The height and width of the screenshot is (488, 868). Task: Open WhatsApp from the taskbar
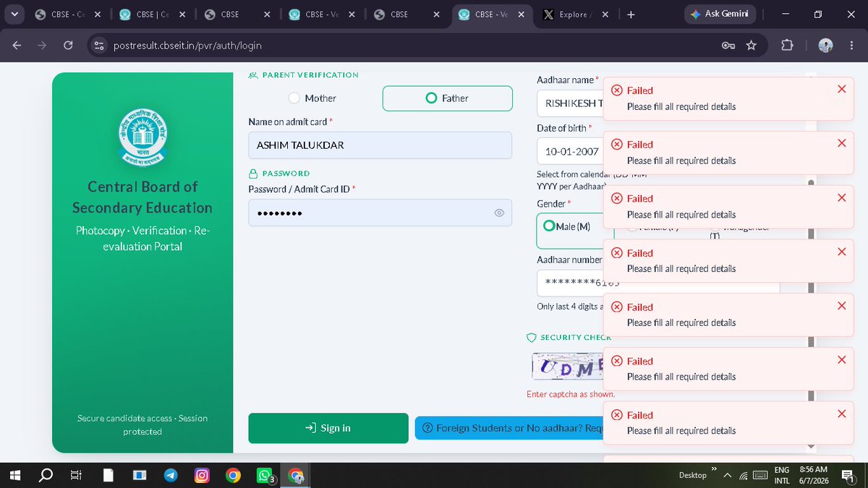click(265, 475)
